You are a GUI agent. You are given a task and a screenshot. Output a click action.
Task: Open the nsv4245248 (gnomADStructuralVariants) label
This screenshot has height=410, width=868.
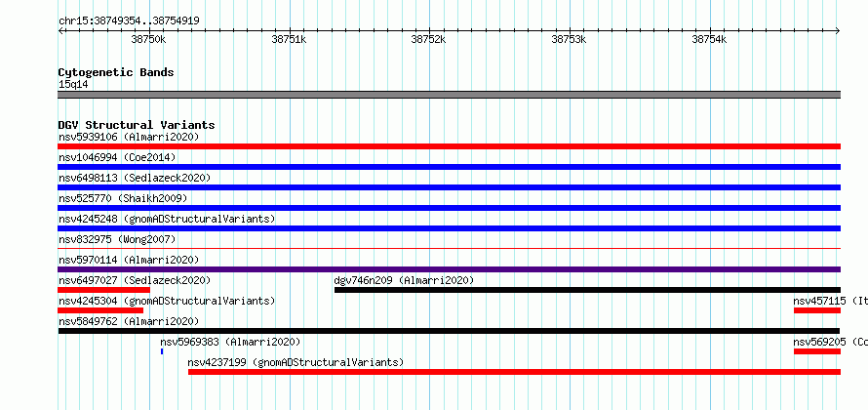pos(167,219)
